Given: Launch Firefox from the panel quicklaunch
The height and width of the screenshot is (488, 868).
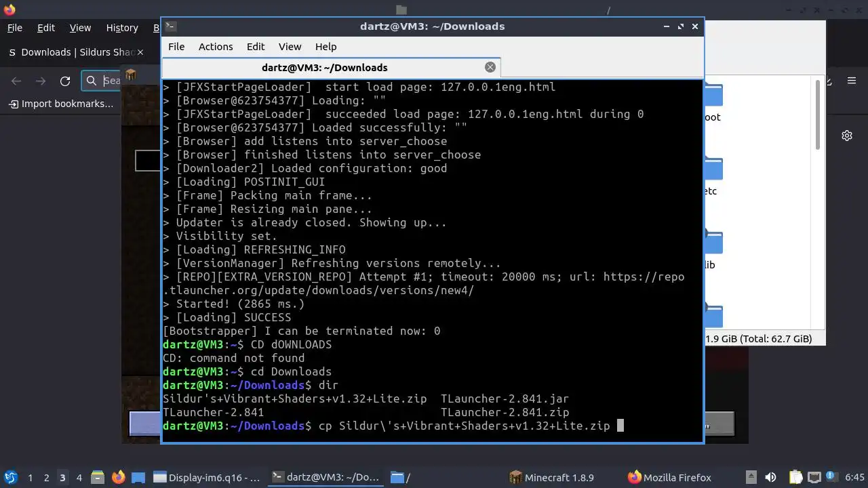Looking at the screenshot, I should 118,477.
